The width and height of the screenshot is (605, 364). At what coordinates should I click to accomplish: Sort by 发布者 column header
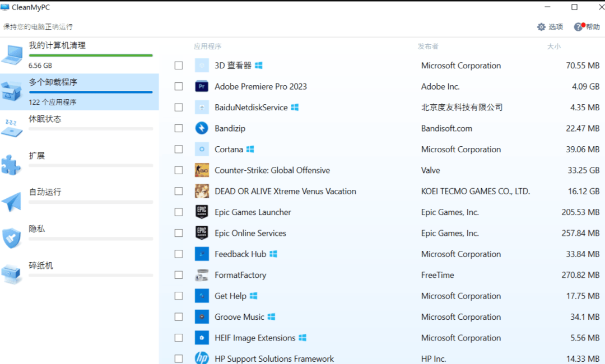[x=428, y=46]
